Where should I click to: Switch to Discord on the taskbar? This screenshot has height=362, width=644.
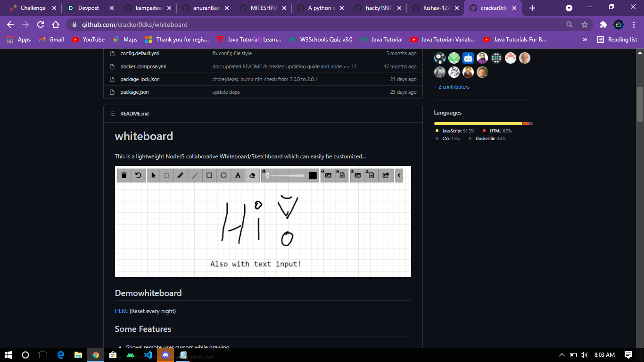165,355
